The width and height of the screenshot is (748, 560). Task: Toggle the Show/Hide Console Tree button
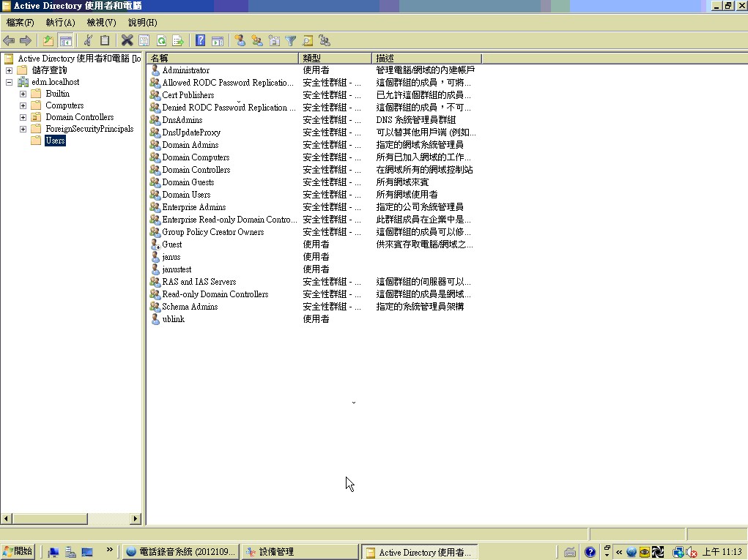click(66, 41)
